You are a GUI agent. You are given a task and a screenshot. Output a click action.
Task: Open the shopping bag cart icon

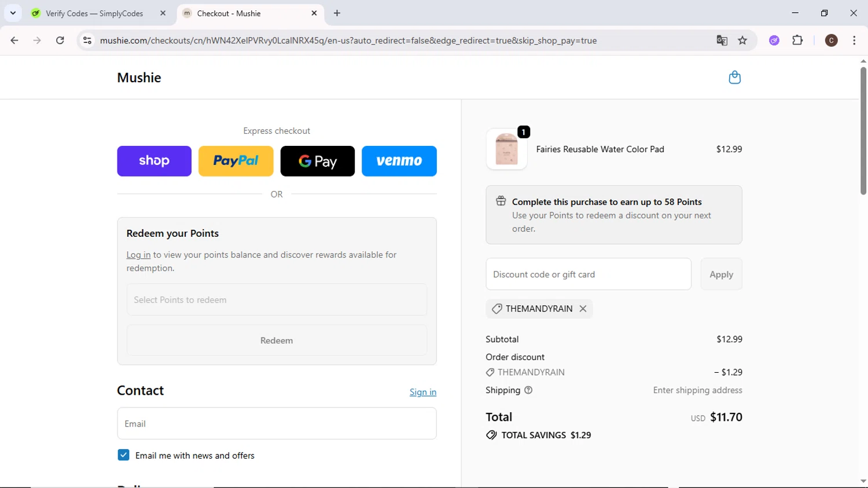[734, 78]
